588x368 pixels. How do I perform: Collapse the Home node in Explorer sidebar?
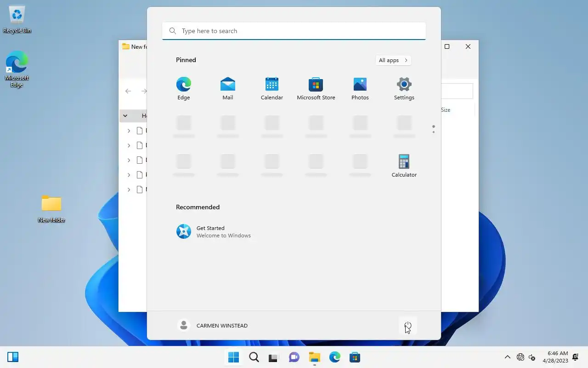tap(125, 116)
